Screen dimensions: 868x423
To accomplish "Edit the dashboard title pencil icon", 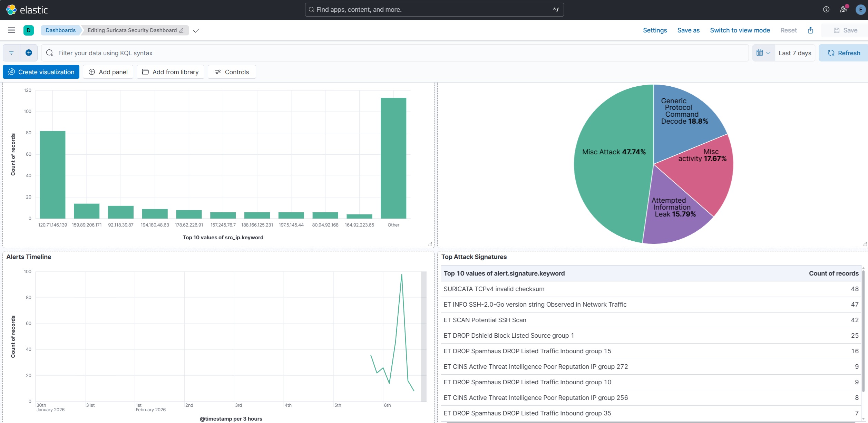I will 182,30.
